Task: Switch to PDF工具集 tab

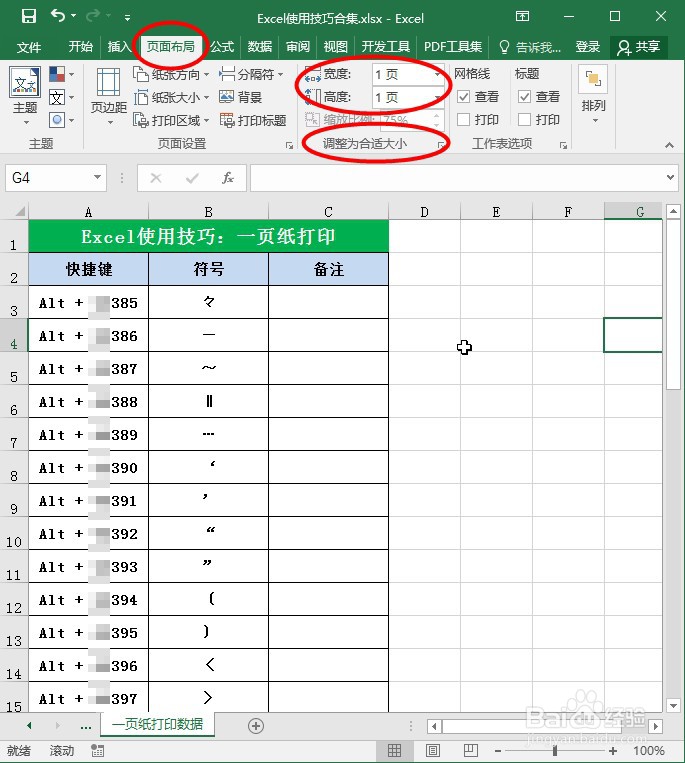Action: tap(453, 47)
